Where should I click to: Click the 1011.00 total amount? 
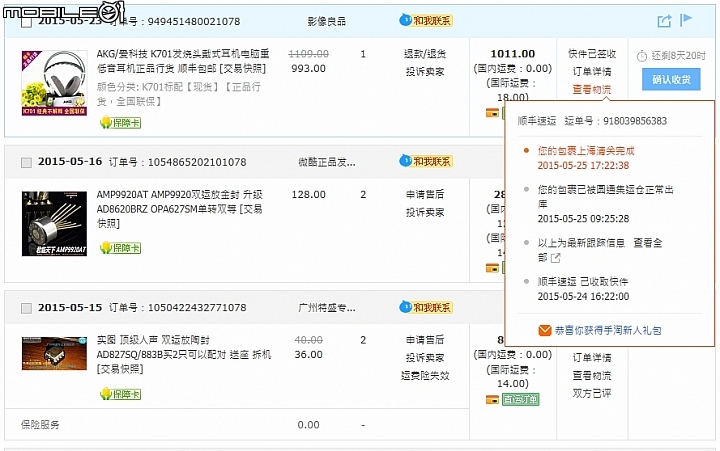(x=512, y=54)
